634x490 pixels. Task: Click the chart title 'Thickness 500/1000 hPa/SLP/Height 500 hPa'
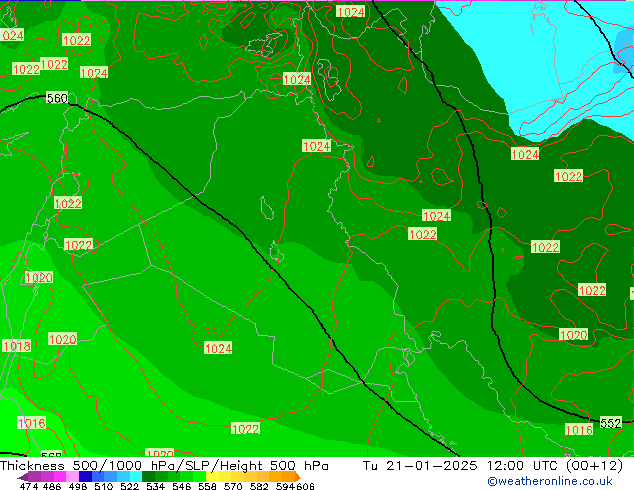coord(164,465)
